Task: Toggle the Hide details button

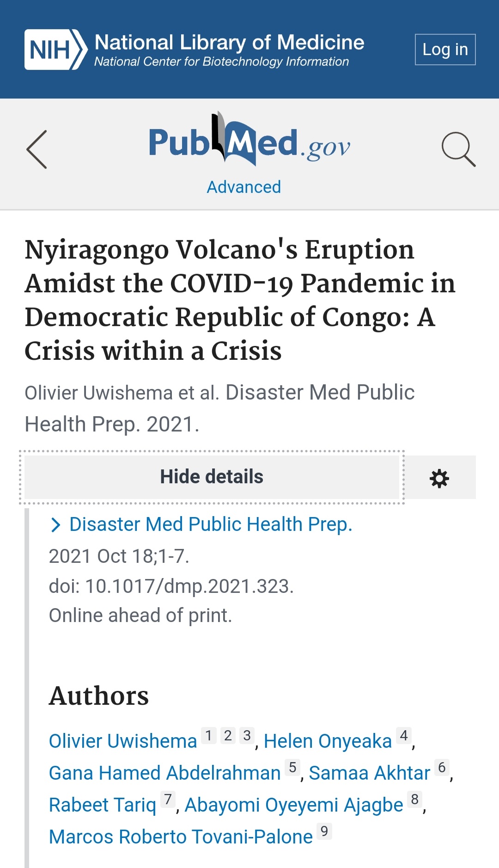Action: pos(212,477)
